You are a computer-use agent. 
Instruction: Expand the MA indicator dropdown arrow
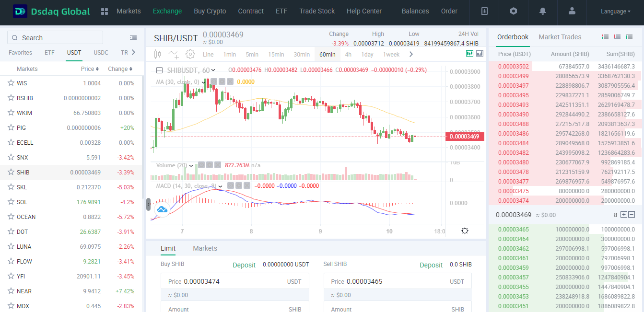point(204,82)
